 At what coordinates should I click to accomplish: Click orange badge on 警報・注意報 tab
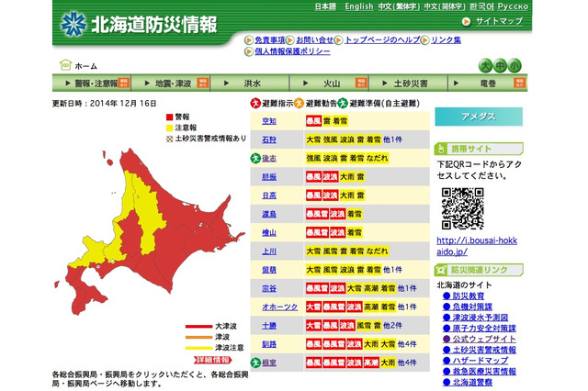[123, 83]
